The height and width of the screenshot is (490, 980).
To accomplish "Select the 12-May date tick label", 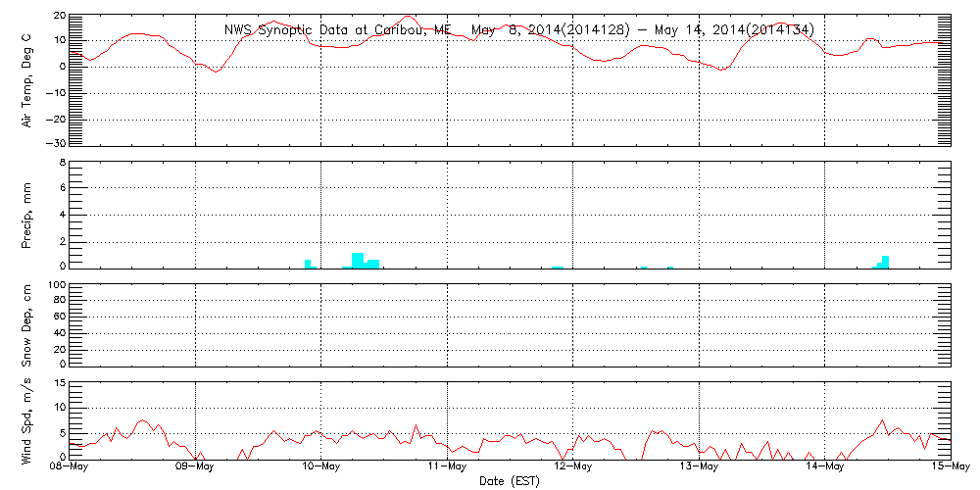I will click(572, 467).
